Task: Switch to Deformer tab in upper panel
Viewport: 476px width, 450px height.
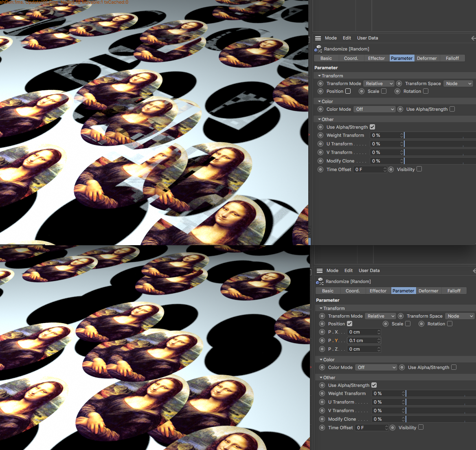Action: 427,58
